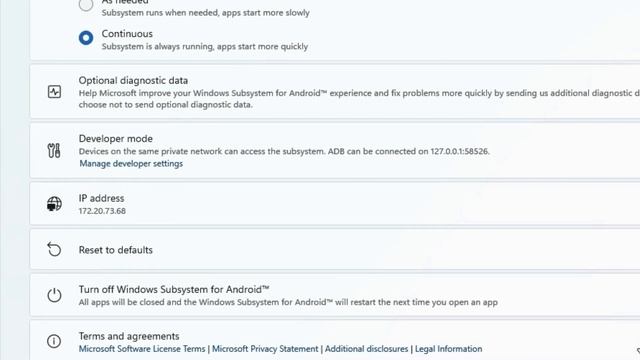The height and width of the screenshot is (360, 640).
Task: Click the info icon beside Terms and agreements
Action: pos(54,341)
